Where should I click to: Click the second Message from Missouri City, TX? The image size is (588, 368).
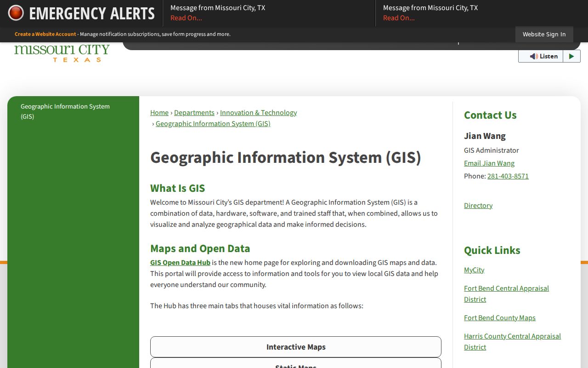430,8
